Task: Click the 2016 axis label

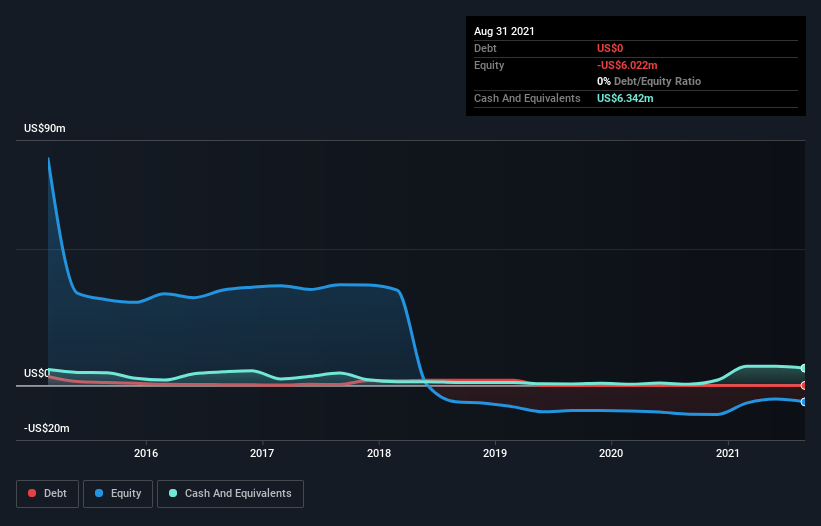Action: [x=146, y=453]
